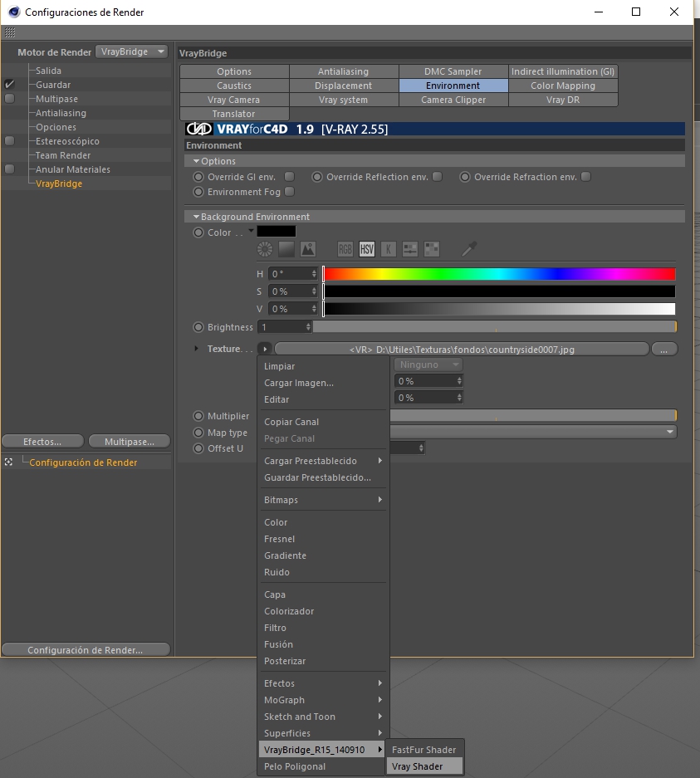Toggle the Guardar checkbox
Image resolution: width=700 pixels, height=778 pixels.
click(9, 85)
